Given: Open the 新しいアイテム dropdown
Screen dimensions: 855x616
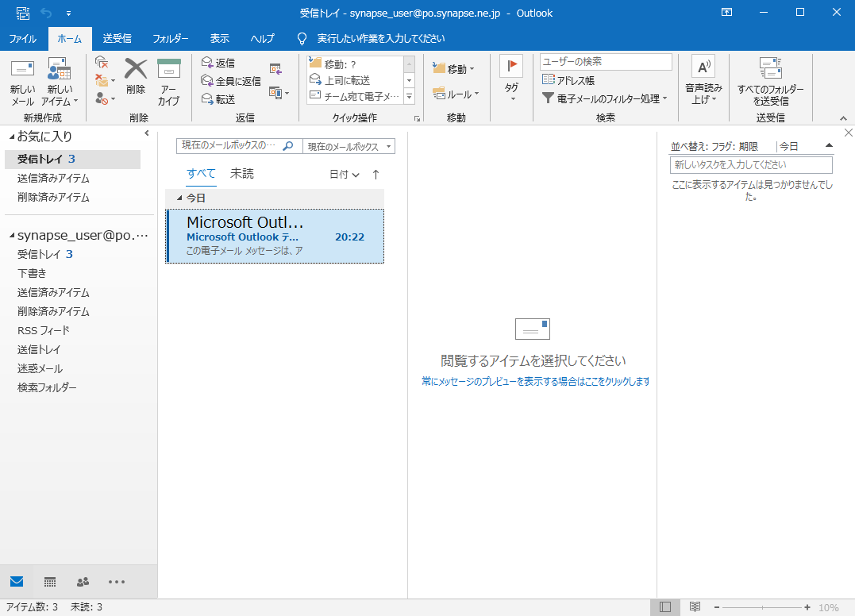Looking at the screenshot, I should point(60,83).
